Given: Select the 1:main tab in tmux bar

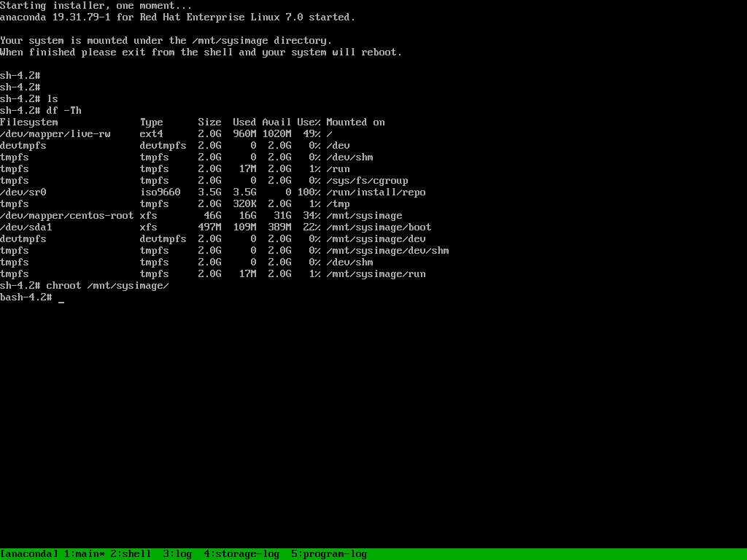Looking at the screenshot, I should [x=85, y=554].
